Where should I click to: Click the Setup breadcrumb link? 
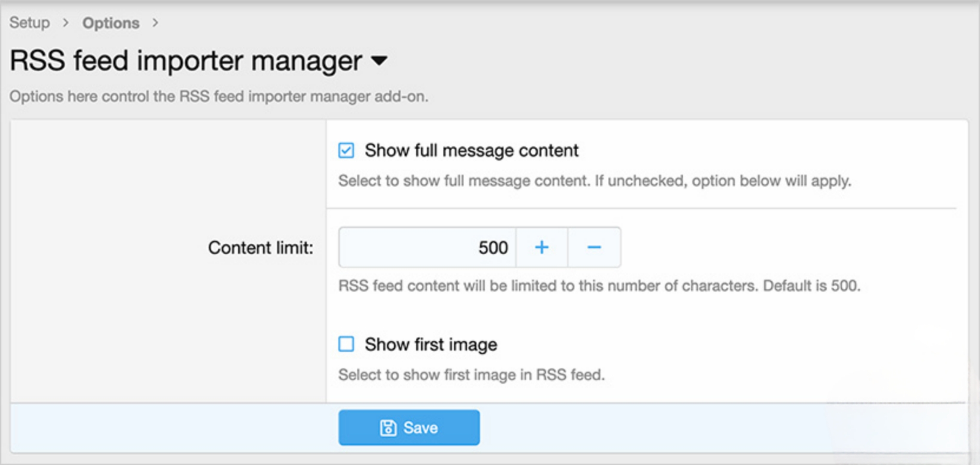(30, 22)
